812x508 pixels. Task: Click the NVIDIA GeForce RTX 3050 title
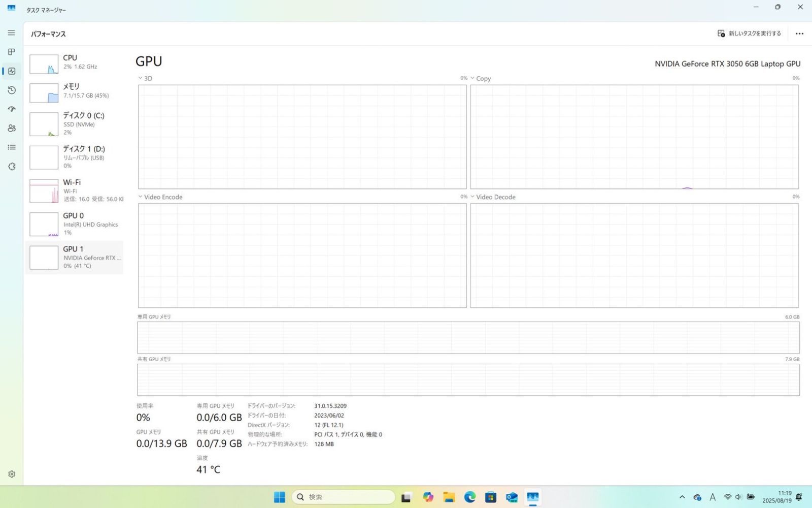(727, 64)
